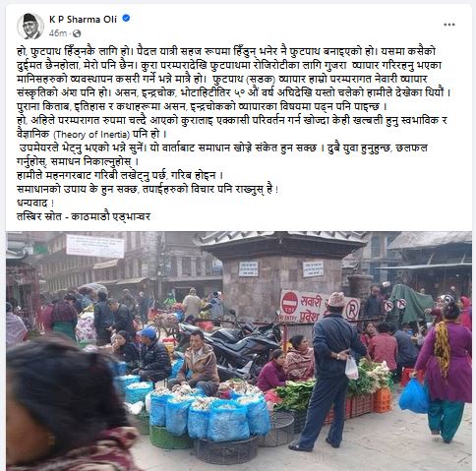Click the photo credit line 'तस्बिर स्रोत'
Viewport: 476px width, 471px height.
pos(84,216)
